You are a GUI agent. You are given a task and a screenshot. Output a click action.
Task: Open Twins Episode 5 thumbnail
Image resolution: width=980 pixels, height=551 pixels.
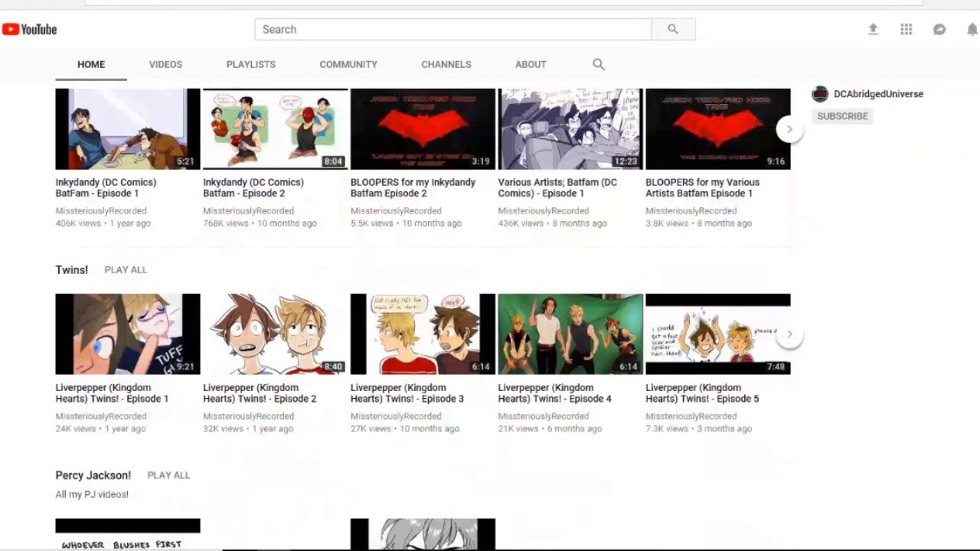point(718,334)
